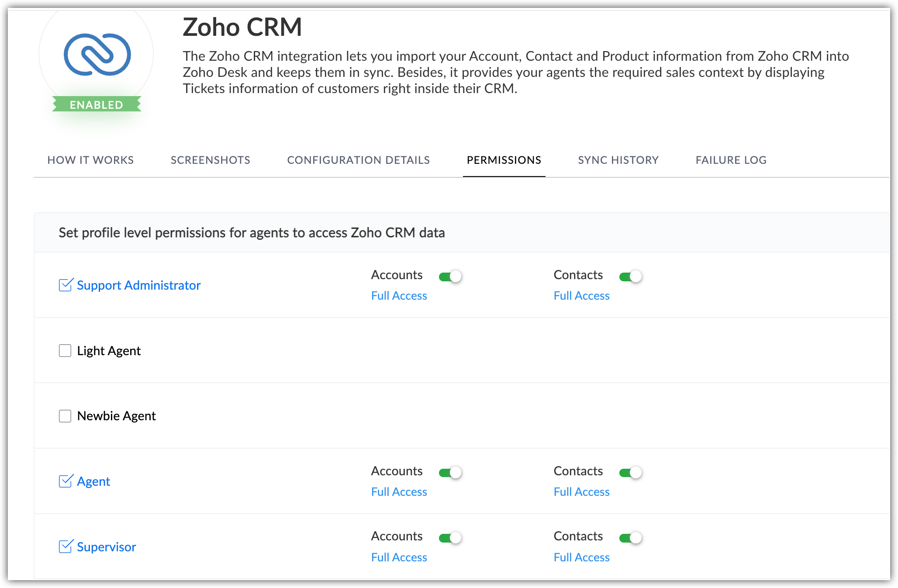Click the Zoho CRM logo icon
This screenshot has height=588, width=898.
[x=97, y=55]
